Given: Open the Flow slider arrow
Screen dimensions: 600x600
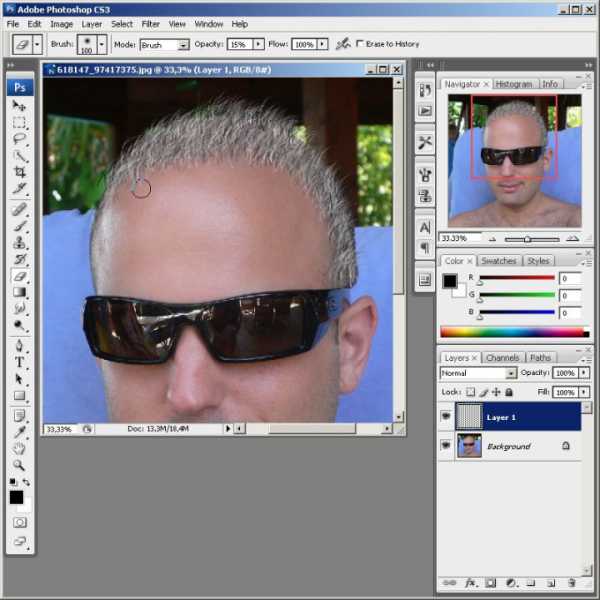Looking at the screenshot, I should coord(323,44).
